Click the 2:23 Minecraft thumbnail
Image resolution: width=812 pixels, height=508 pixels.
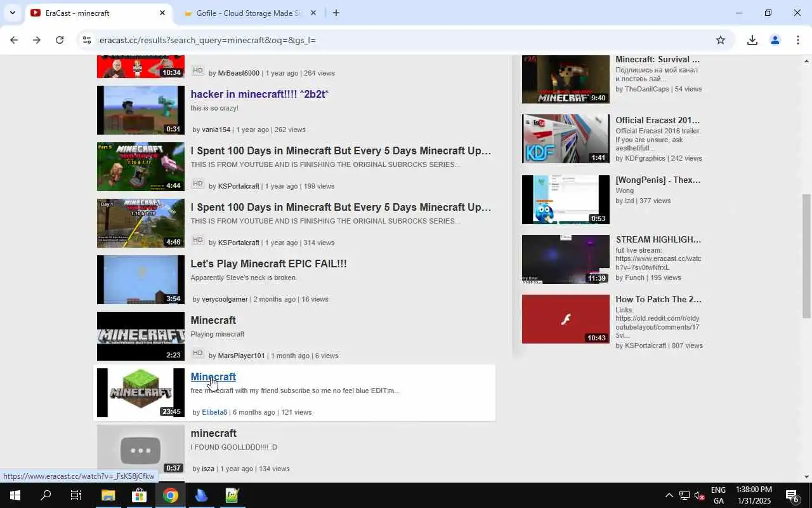[141, 337]
